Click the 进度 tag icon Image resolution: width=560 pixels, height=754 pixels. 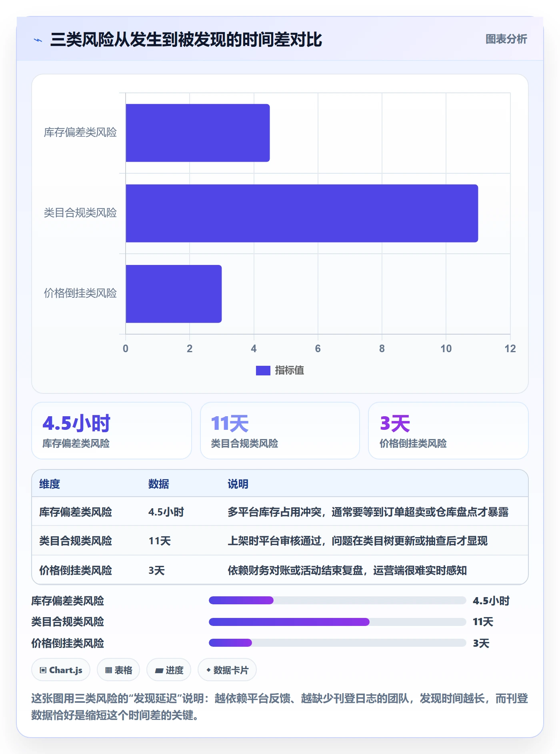159,670
